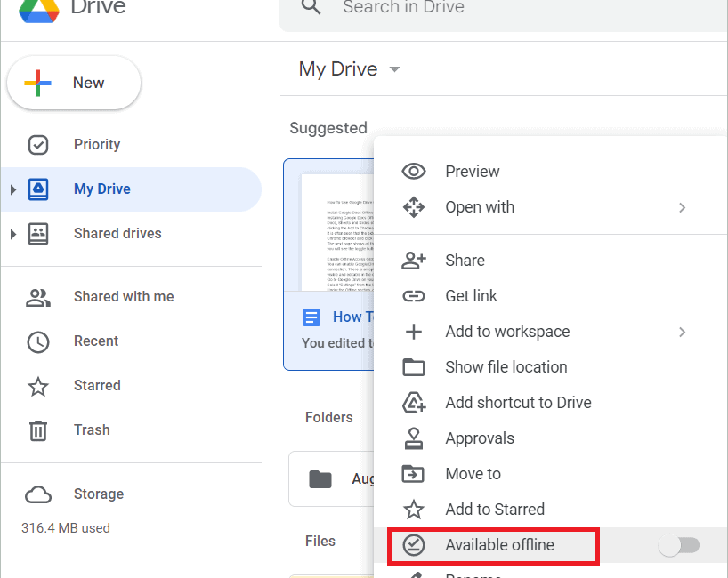The height and width of the screenshot is (578, 728).
Task: Choose Share from context menu
Action: tap(465, 261)
